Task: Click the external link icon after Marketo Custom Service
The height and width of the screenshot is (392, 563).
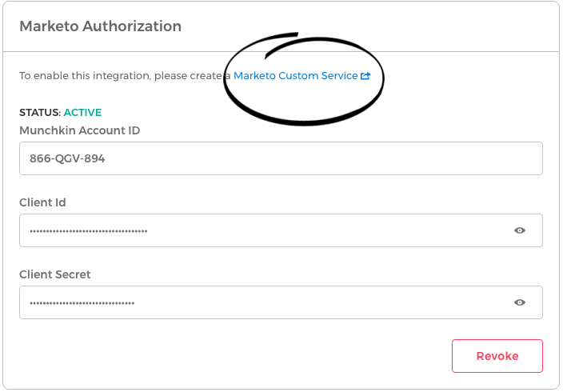Action: click(x=365, y=76)
